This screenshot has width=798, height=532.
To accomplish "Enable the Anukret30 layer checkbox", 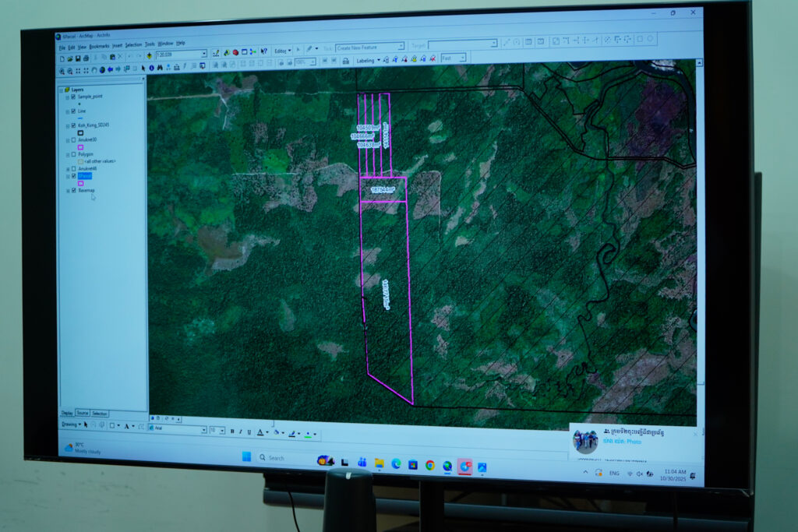I will (73, 140).
